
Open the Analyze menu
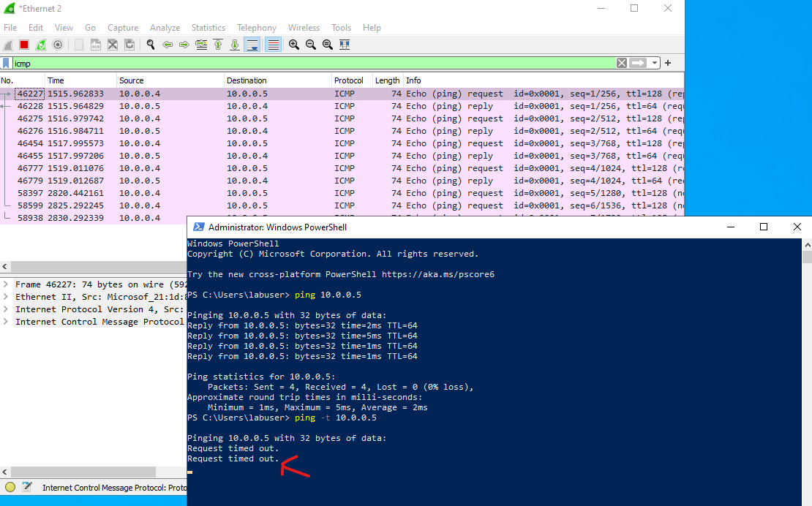[x=165, y=28]
